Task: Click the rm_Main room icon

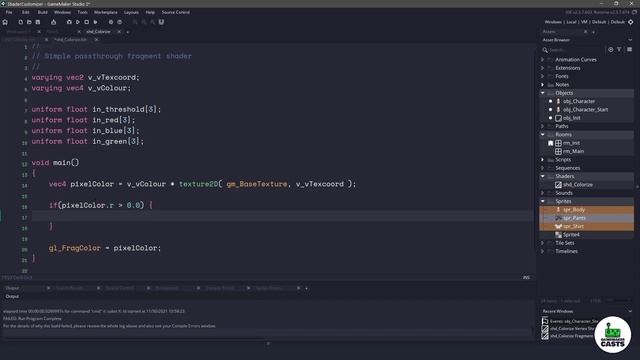Action: click(x=558, y=151)
